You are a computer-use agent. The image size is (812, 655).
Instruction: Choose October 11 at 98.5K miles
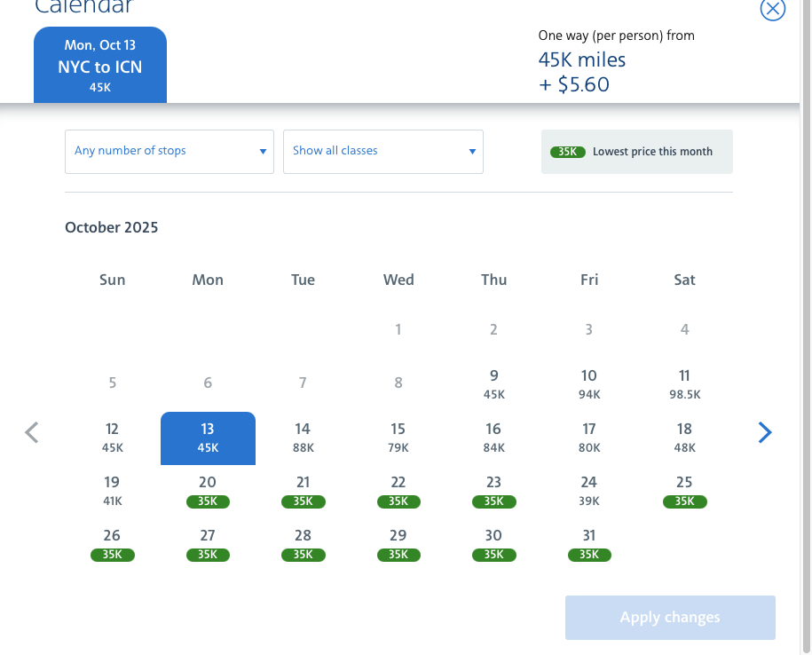pyautogui.click(x=684, y=384)
